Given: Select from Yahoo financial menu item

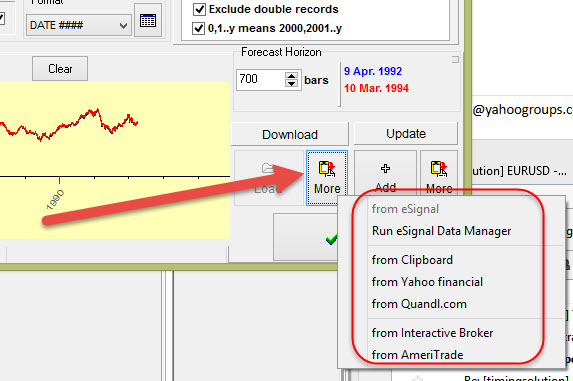Looking at the screenshot, I should (x=427, y=282).
